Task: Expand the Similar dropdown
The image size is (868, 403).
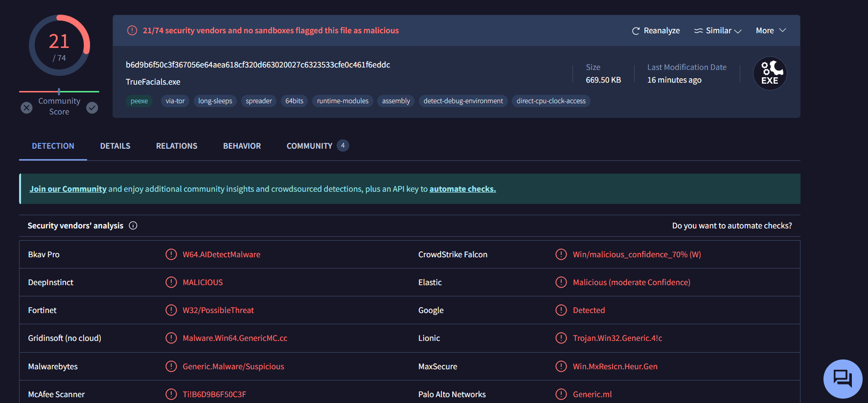Action: coord(718,31)
